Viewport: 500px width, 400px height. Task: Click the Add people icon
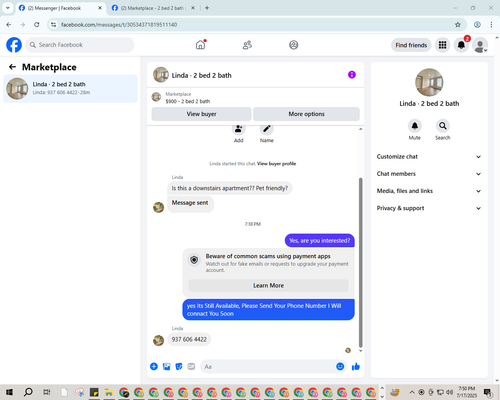(239, 129)
